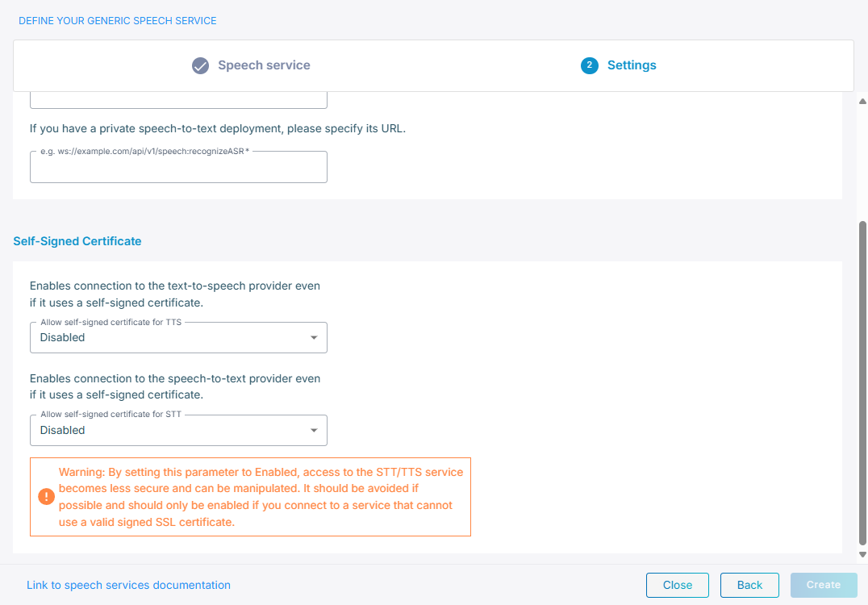Click the Speech service step checkmark icon
Image resolution: width=868 pixels, height=605 pixels.
tap(201, 66)
